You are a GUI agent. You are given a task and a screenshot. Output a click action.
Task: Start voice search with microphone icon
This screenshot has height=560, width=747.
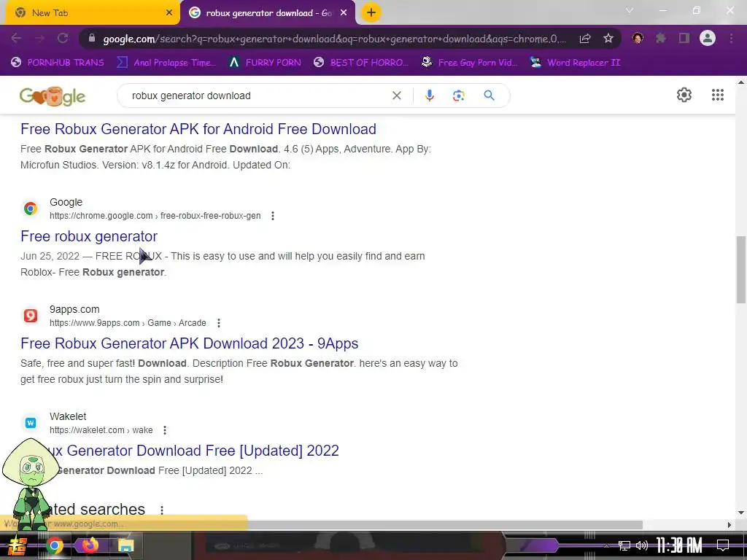[429, 96]
